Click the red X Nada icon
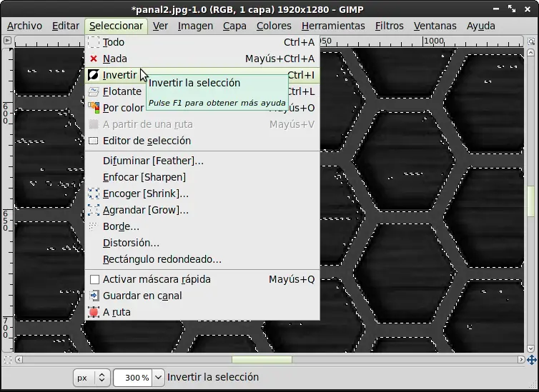 click(x=94, y=59)
